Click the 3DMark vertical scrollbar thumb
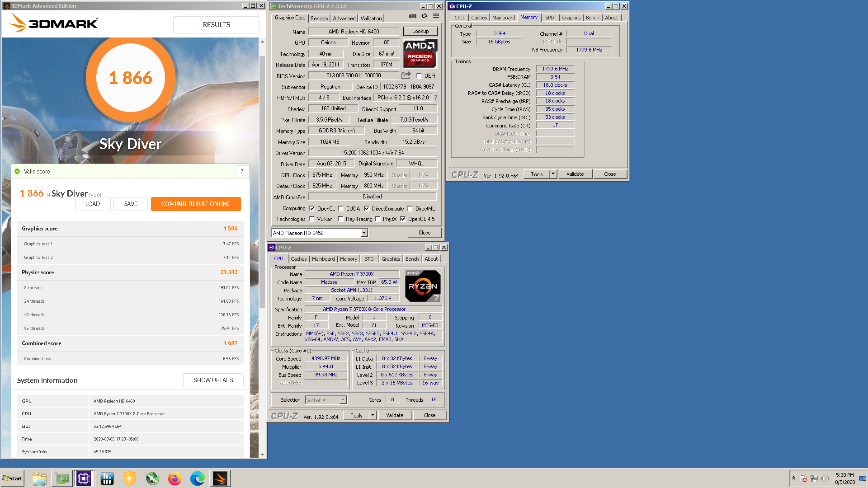 (262, 182)
